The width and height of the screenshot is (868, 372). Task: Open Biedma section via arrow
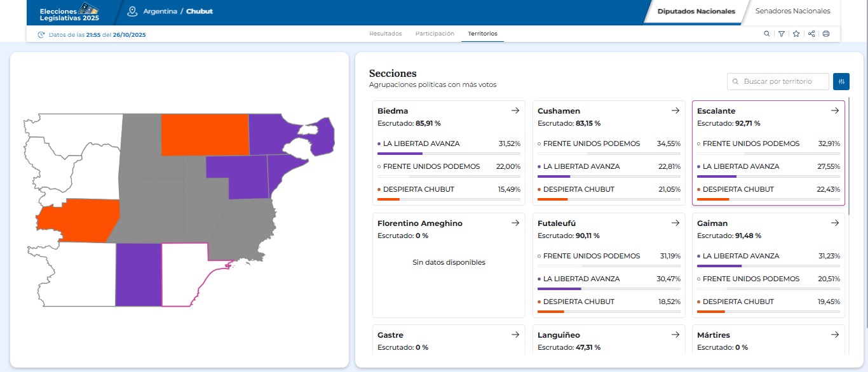point(515,110)
